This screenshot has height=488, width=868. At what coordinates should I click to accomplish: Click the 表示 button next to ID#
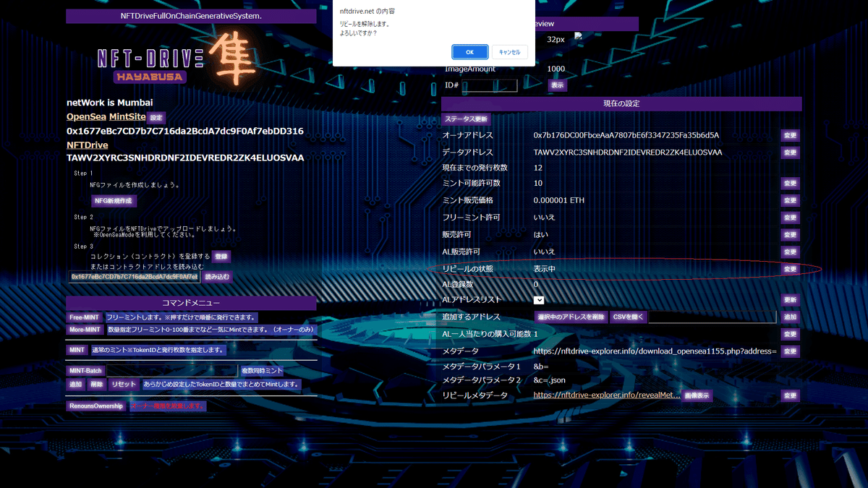tap(557, 85)
